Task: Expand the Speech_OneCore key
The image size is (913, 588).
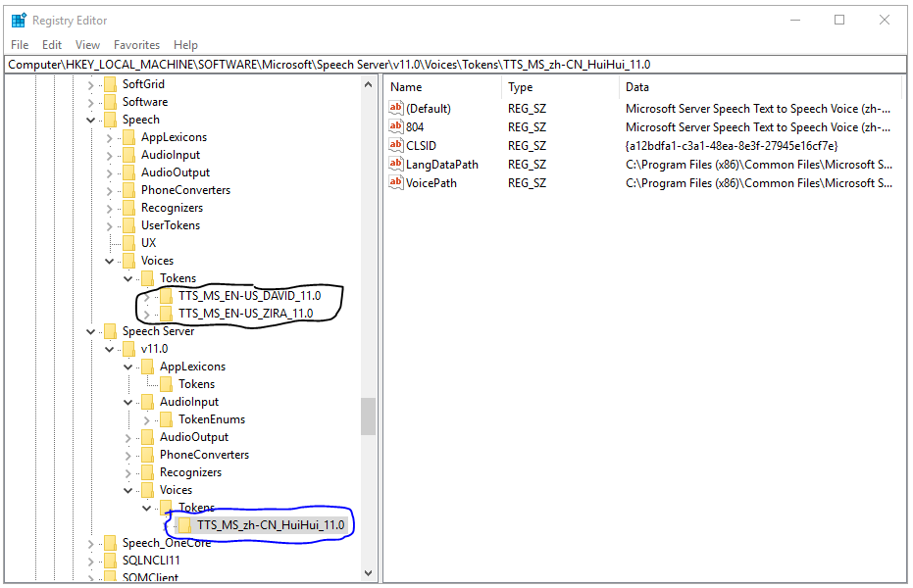Action: [x=90, y=544]
